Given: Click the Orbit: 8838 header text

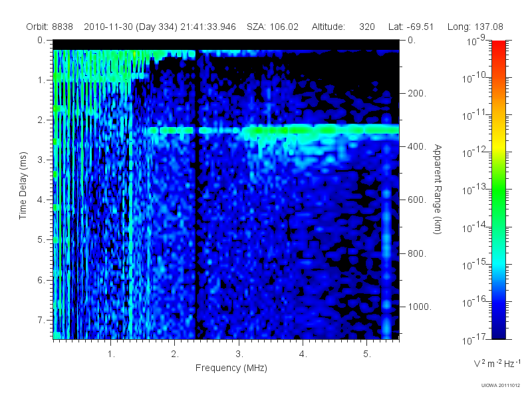Looking at the screenshot, I should pos(49,27).
